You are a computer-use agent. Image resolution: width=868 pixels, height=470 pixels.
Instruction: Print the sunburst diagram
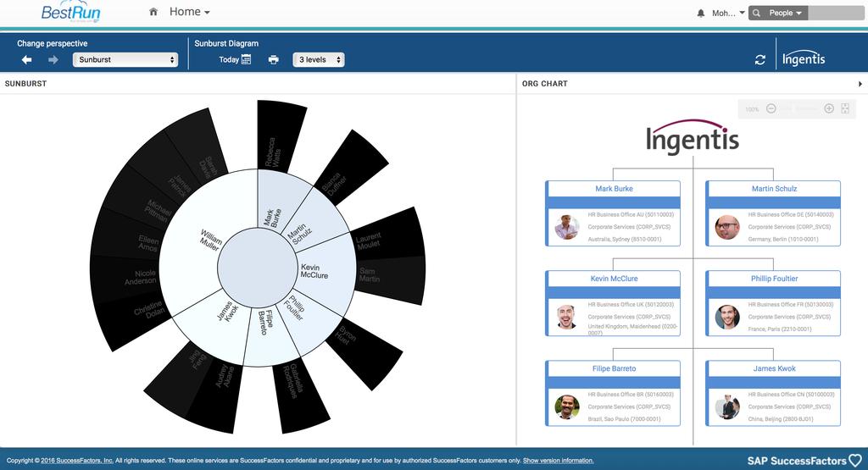(274, 60)
